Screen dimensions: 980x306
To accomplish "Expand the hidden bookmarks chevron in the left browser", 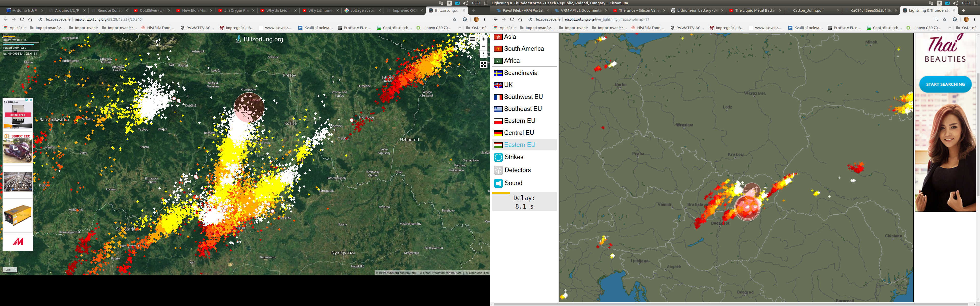I will tap(460, 28).
